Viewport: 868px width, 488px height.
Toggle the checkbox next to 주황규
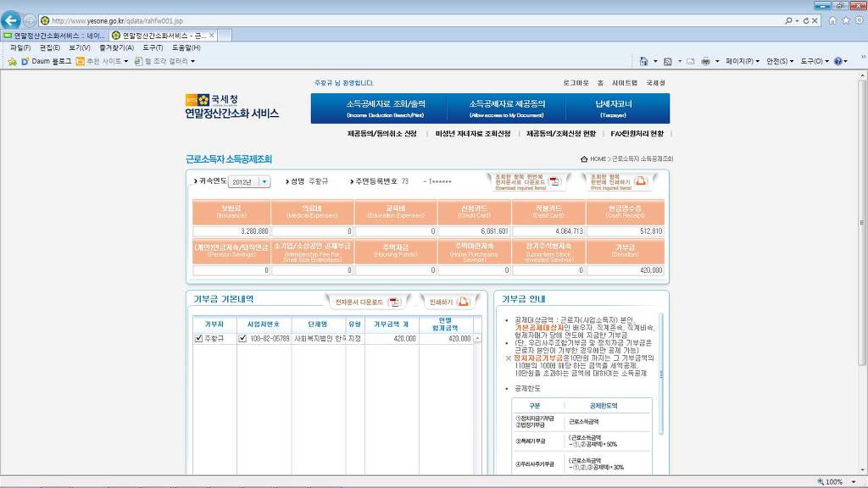coord(198,338)
